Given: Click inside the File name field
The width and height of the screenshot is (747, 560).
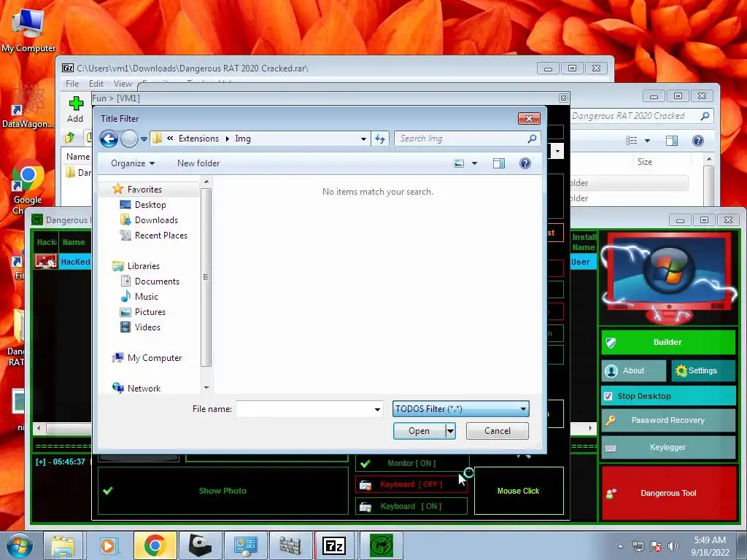Looking at the screenshot, I should [304, 409].
